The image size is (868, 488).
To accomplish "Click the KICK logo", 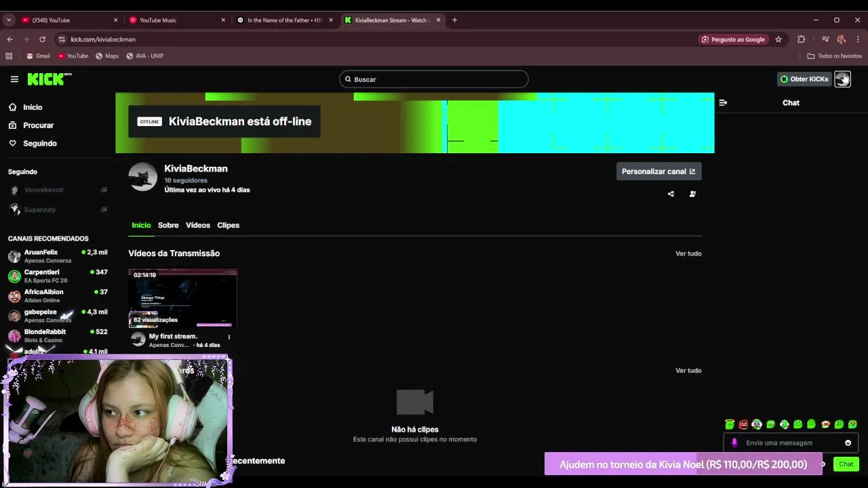I will [x=49, y=79].
